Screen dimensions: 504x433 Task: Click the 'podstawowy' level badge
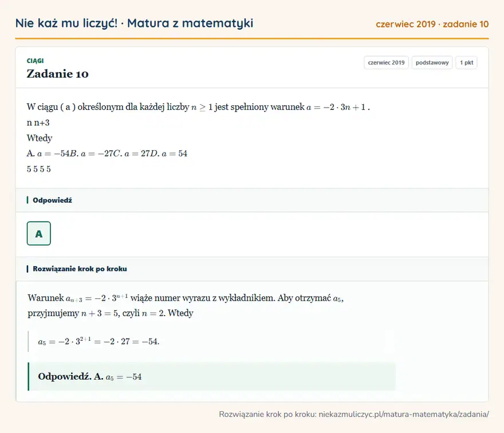coord(432,62)
